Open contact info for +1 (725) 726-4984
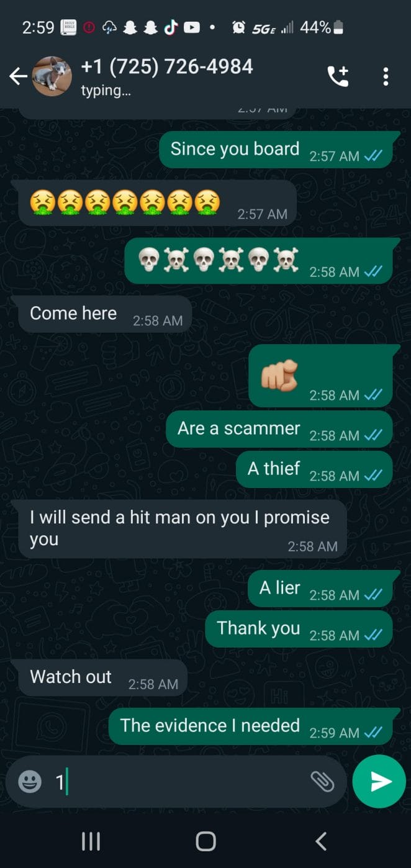Image resolution: width=411 pixels, height=868 pixels. click(166, 66)
